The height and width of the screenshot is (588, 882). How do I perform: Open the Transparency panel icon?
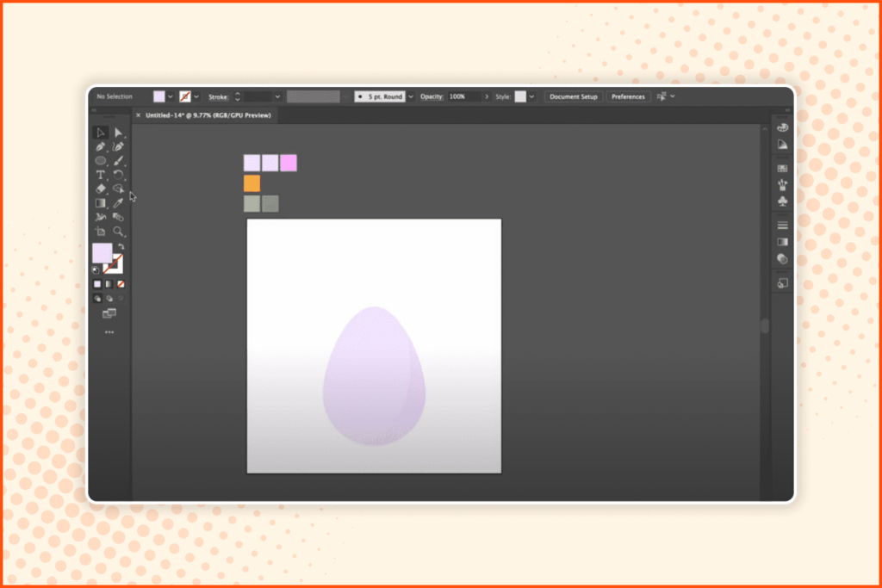pos(782,258)
